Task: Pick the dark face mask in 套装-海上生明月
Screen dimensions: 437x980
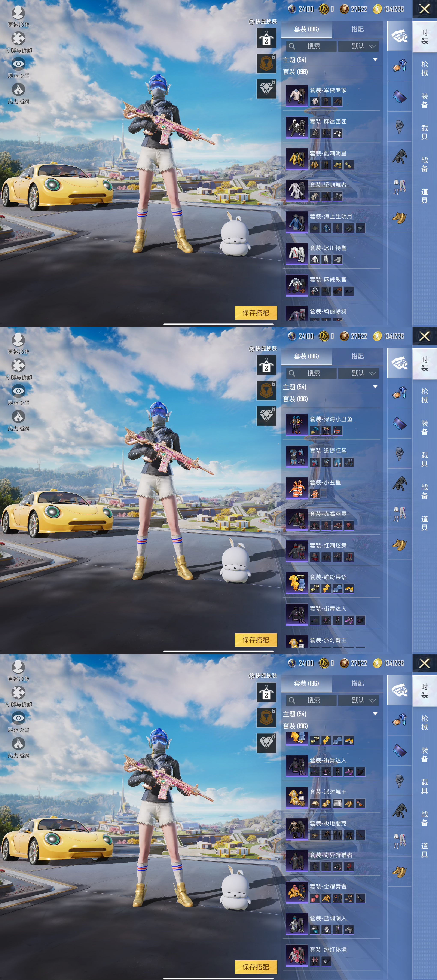Action: (360, 228)
